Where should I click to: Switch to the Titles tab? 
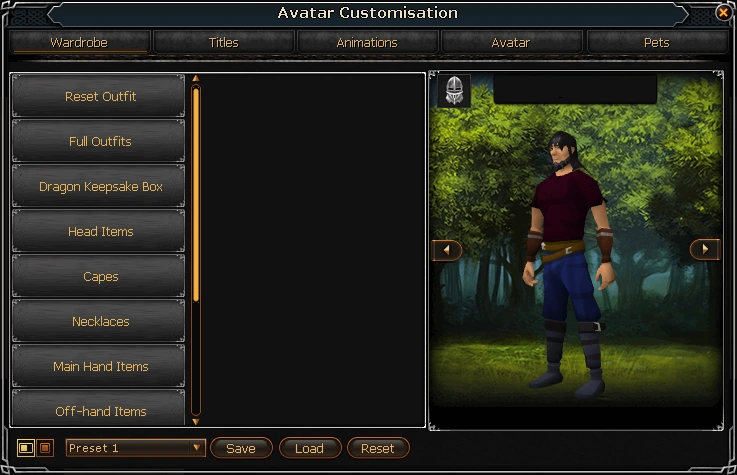click(224, 43)
